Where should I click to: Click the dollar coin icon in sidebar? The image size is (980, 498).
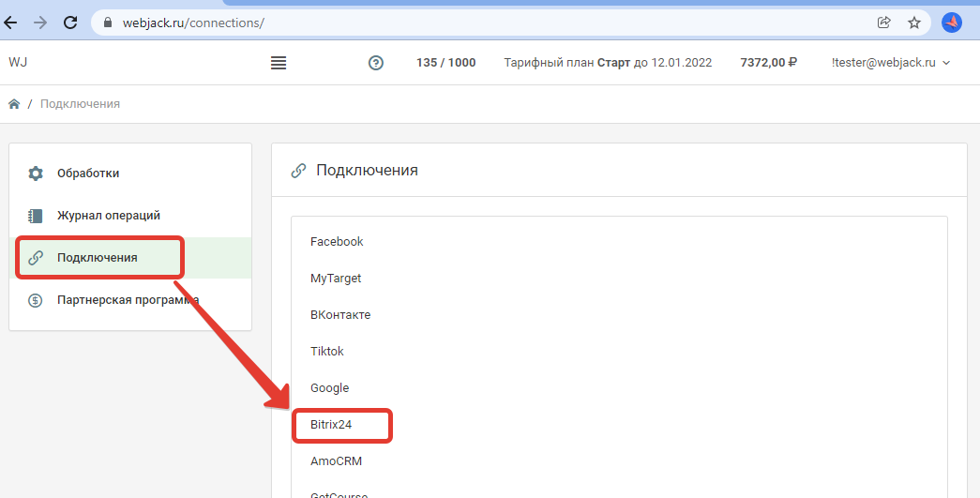pos(36,300)
